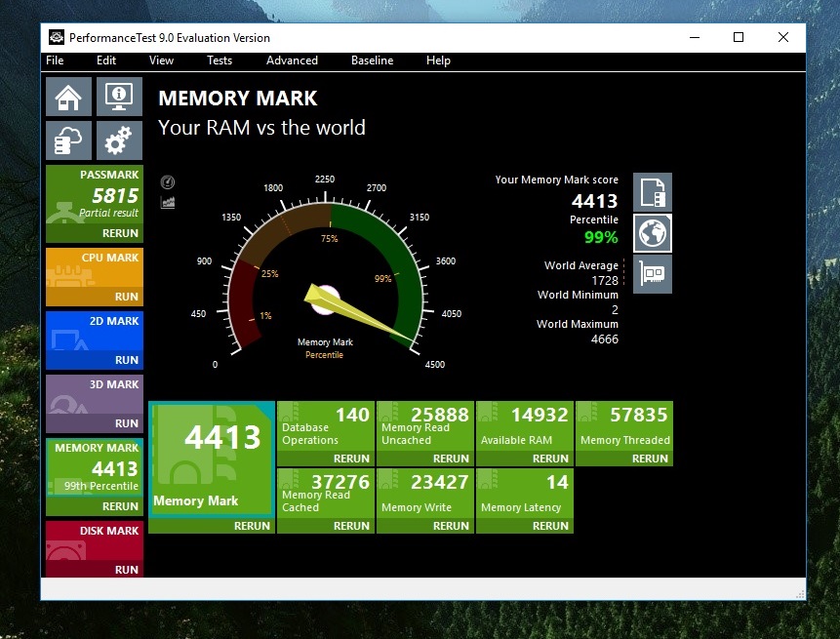Rerun the Memory Read Uncached test
This screenshot has height=639, width=840.
coord(451,459)
